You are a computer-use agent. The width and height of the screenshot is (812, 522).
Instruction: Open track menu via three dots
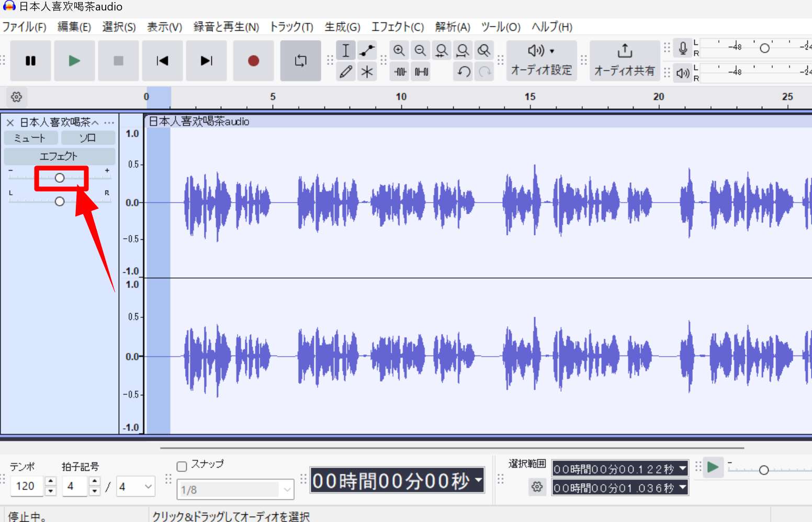click(x=109, y=123)
